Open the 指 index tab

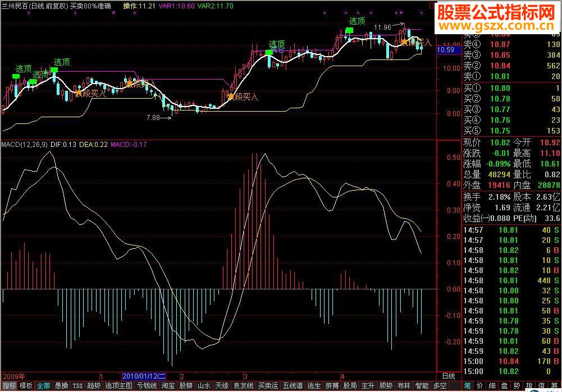point(529,386)
